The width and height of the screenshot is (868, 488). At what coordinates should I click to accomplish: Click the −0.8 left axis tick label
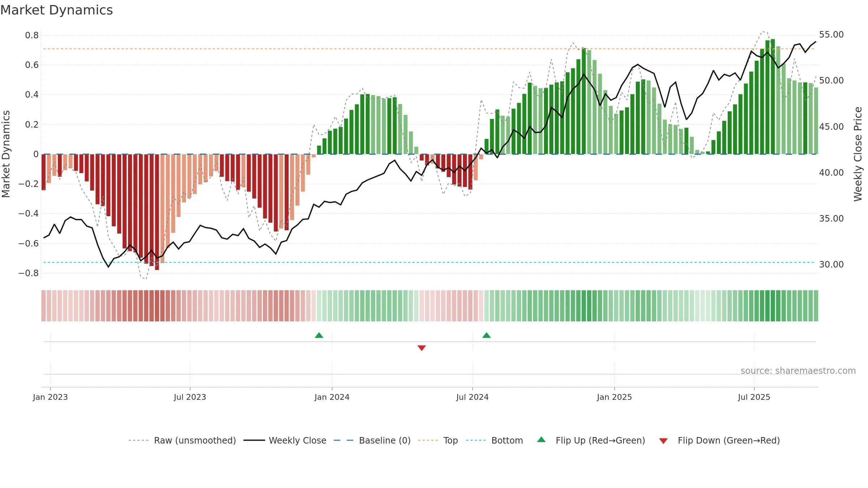tap(29, 273)
